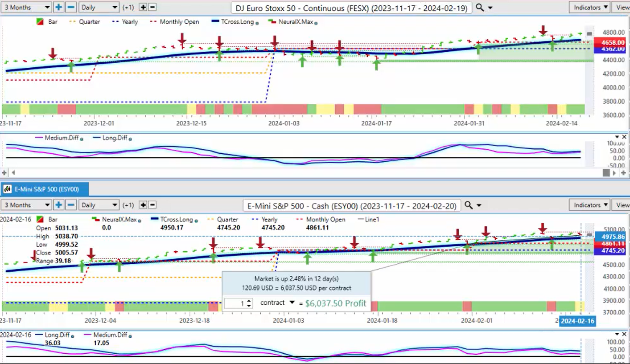Close ESY00 Diff indicator panel with X
Image resolution: width=630 pixels, height=364 pixels.
tap(625, 334)
